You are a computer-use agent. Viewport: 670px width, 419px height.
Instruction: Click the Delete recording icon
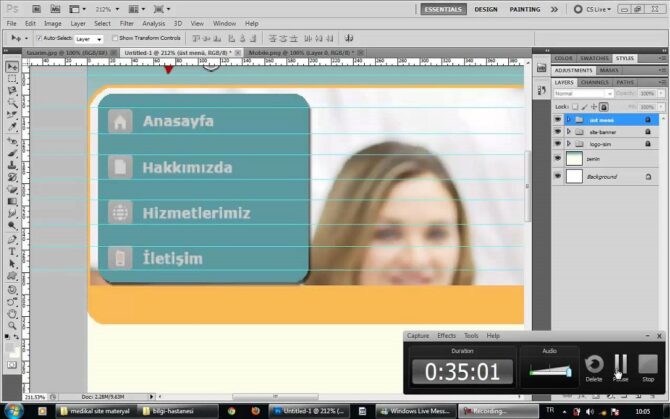(594, 365)
